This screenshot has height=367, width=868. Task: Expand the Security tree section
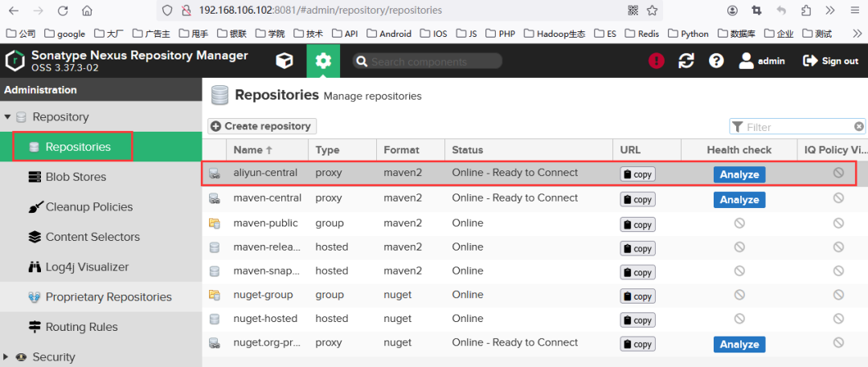pyautogui.click(x=6, y=357)
